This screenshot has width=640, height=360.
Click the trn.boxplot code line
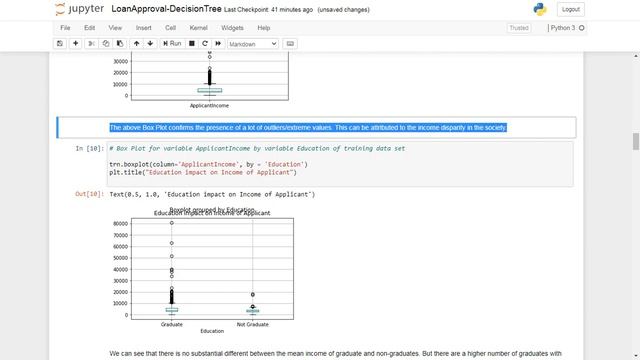pos(208,164)
